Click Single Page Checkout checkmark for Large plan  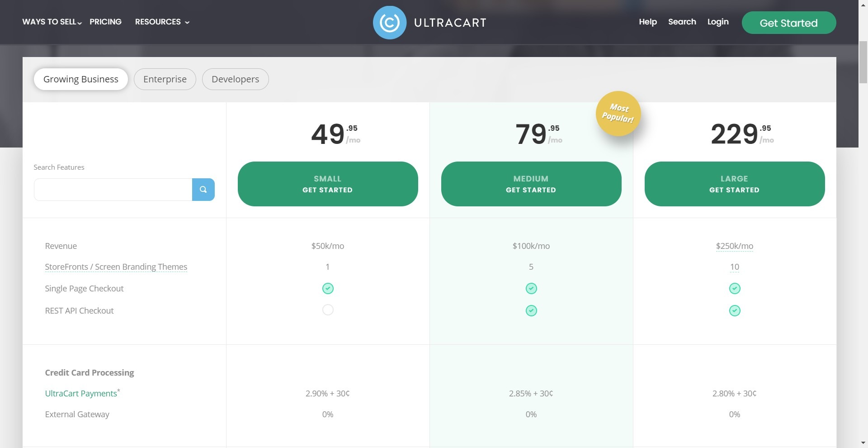[735, 288]
